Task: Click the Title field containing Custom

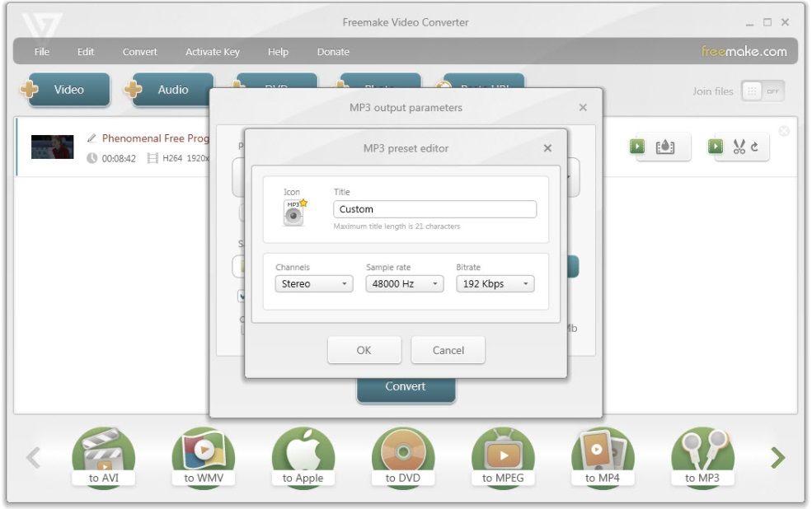Action: 434,209
